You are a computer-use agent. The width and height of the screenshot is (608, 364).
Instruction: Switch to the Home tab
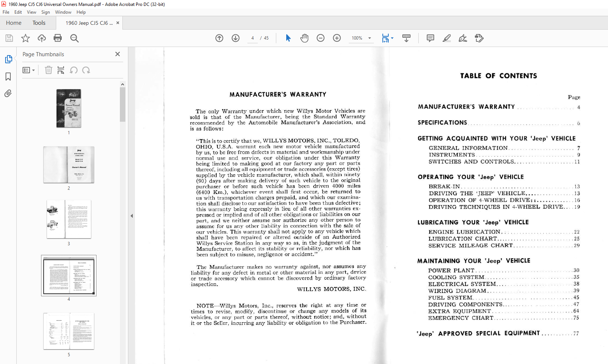14,23
